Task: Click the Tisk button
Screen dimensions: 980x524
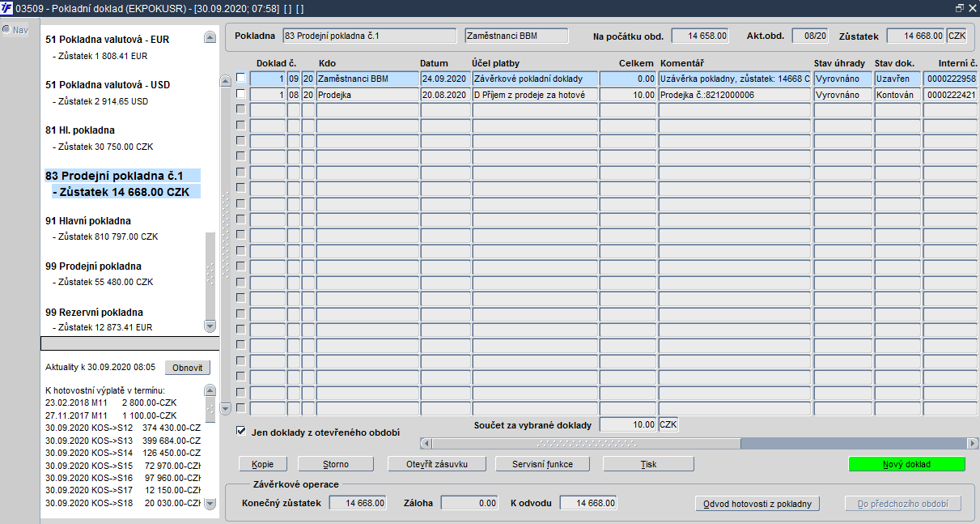Action: point(649,464)
